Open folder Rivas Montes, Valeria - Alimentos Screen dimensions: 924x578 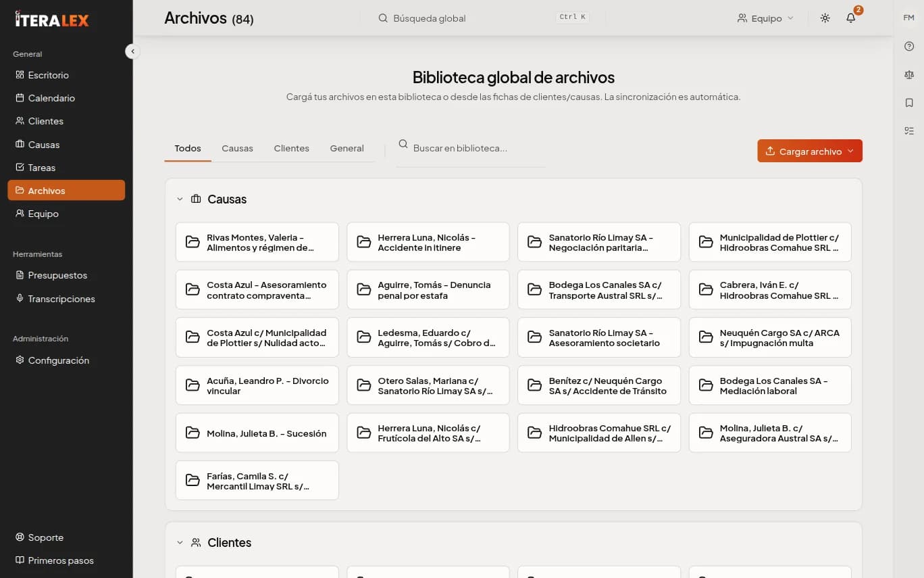pyautogui.click(x=257, y=242)
